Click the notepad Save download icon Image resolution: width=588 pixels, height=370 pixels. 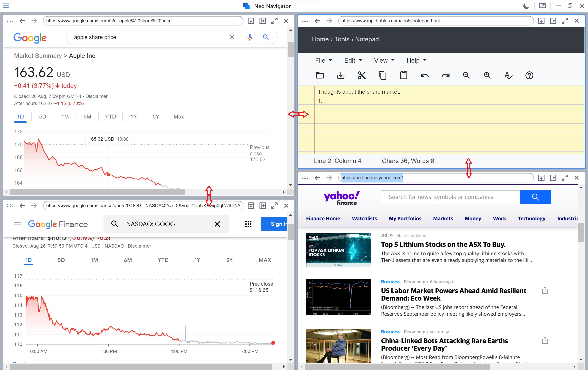341,76
